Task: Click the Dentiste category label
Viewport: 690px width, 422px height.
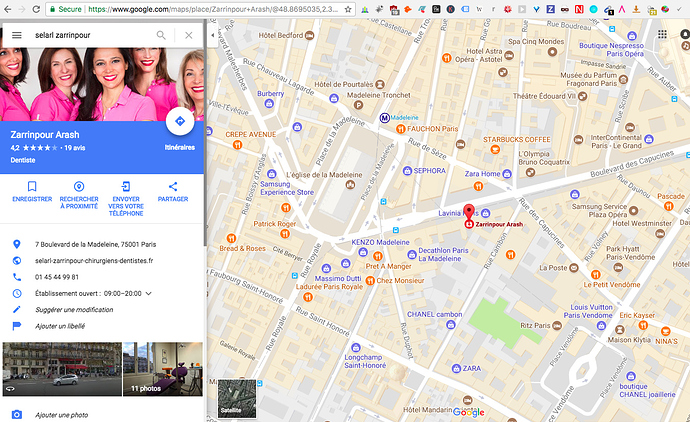Action: [23, 160]
